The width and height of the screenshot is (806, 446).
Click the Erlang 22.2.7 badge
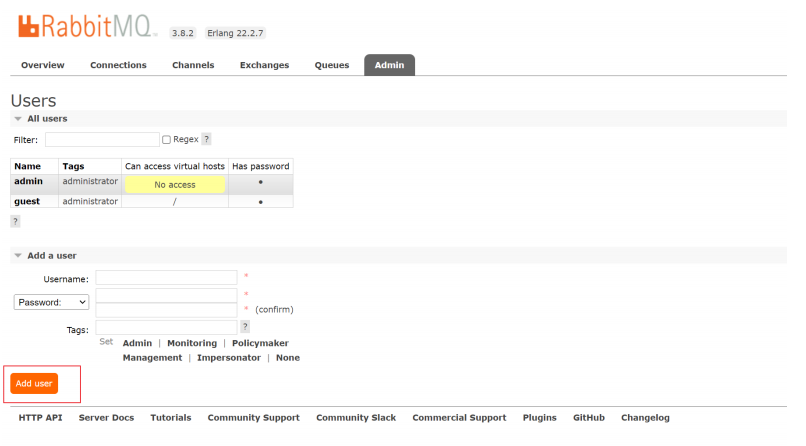(235, 33)
